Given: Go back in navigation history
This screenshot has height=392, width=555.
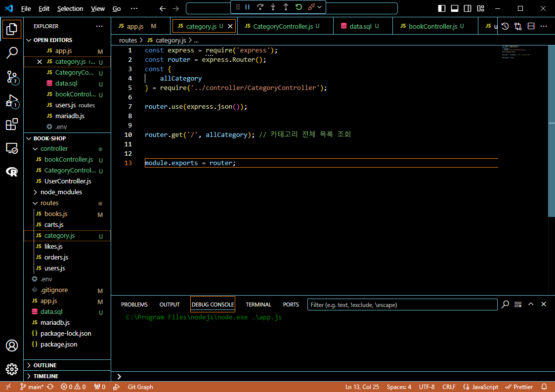Looking at the screenshot, I should (163, 8).
